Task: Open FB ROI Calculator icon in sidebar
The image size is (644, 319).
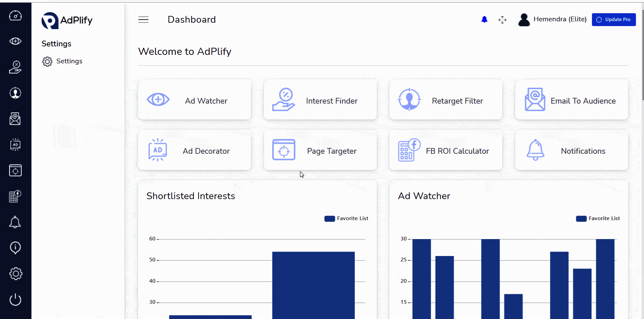Action: [15, 196]
